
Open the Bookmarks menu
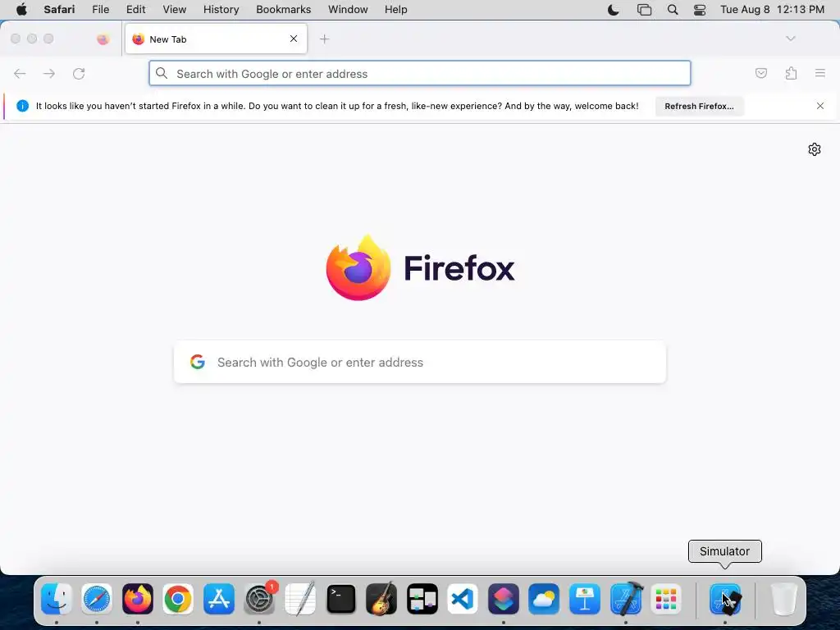click(x=283, y=10)
